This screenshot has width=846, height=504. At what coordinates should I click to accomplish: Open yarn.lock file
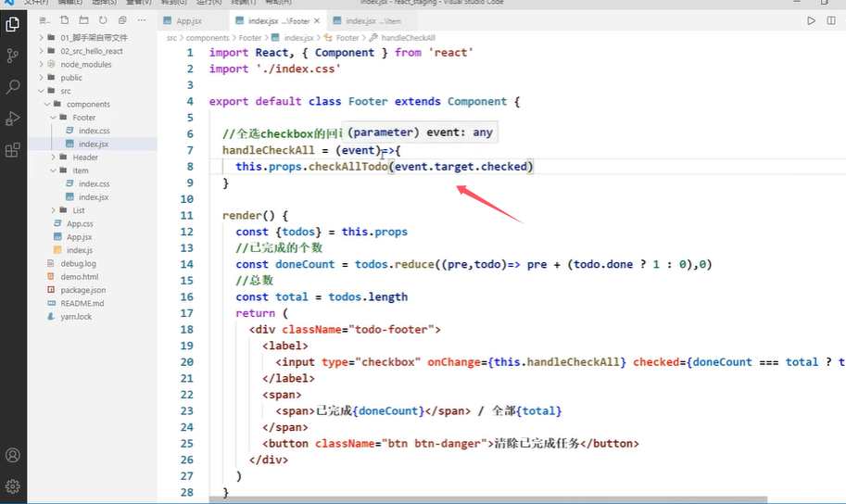76,317
